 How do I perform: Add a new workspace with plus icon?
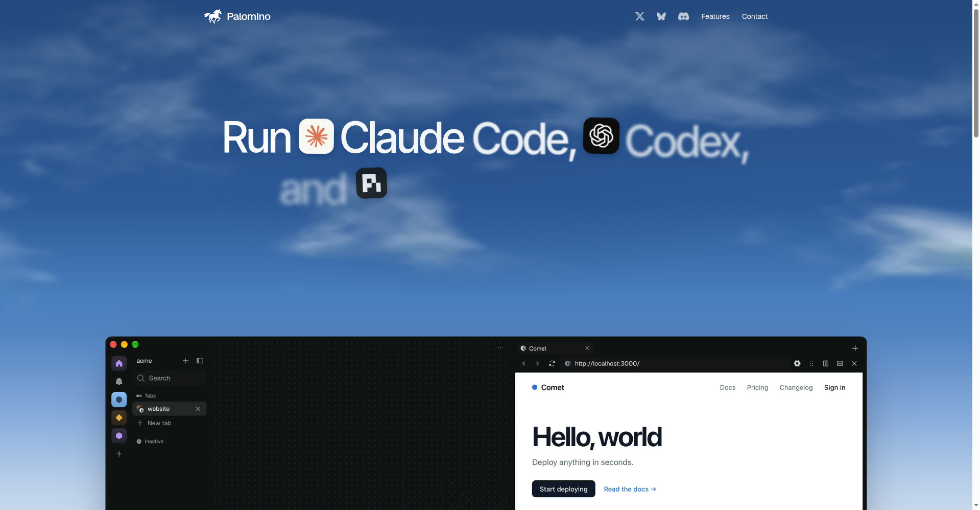tap(119, 454)
